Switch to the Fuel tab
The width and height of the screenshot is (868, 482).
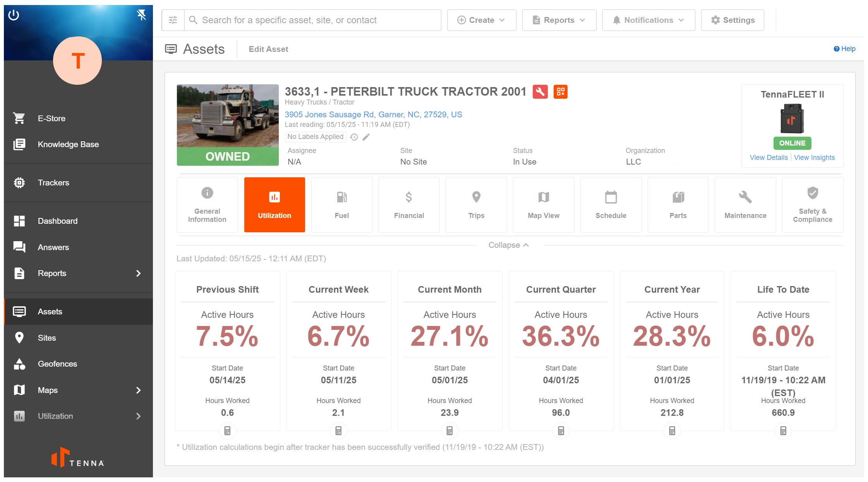(341, 205)
